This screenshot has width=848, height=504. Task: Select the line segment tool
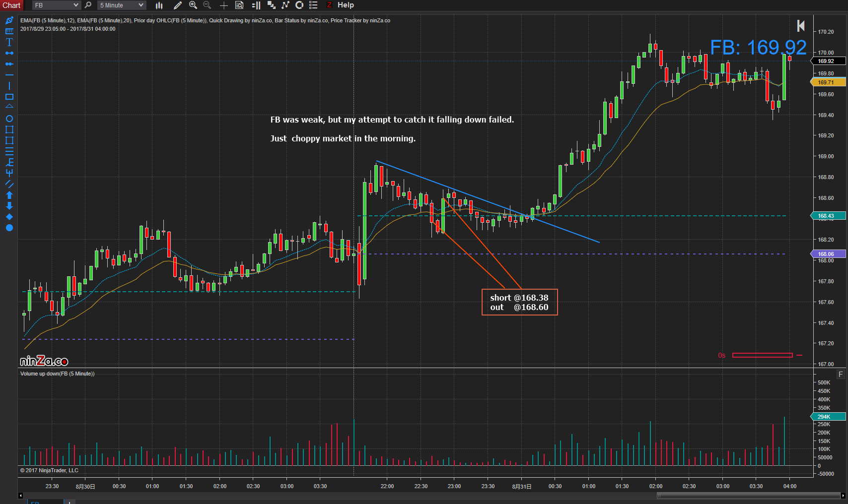point(9,53)
